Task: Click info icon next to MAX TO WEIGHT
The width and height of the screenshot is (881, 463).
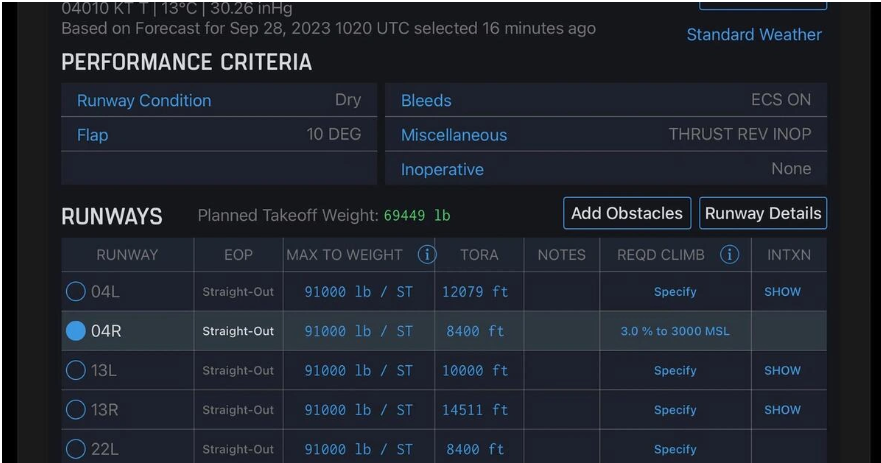Action: (427, 255)
